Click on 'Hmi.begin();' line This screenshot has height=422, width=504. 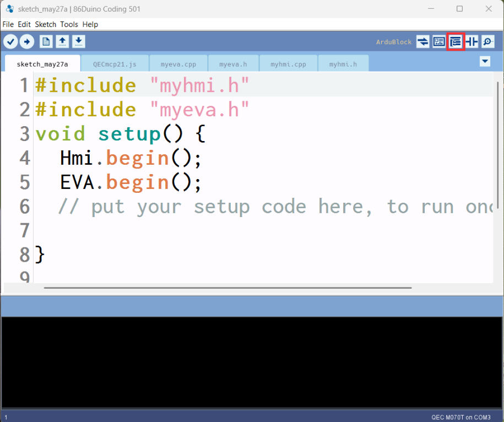pos(131,158)
